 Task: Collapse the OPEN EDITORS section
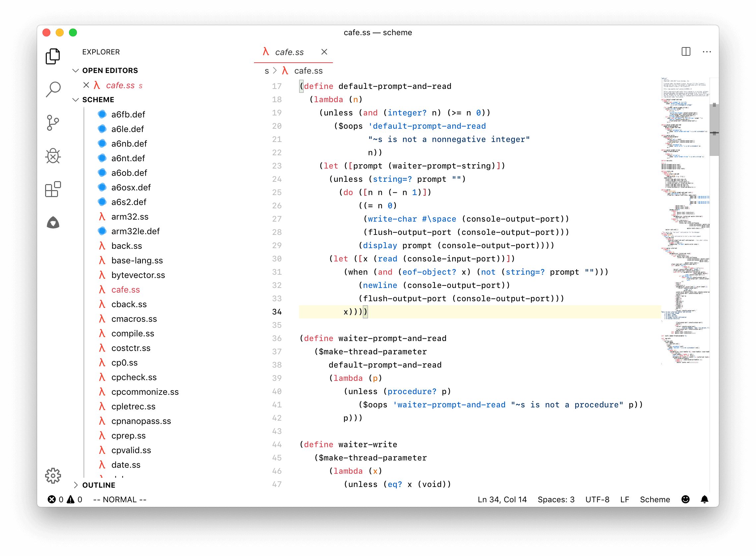point(76,70)
